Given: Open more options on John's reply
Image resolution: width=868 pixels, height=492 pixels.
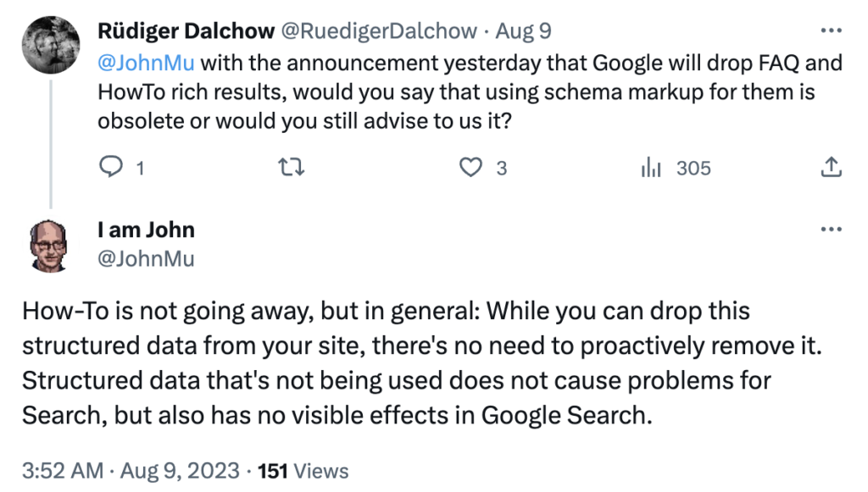Looking at the screenshot, I should click(831, 229).
